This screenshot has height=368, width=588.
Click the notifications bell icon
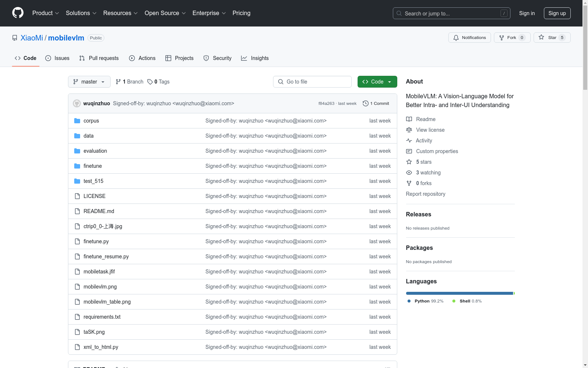pos(456,38)
